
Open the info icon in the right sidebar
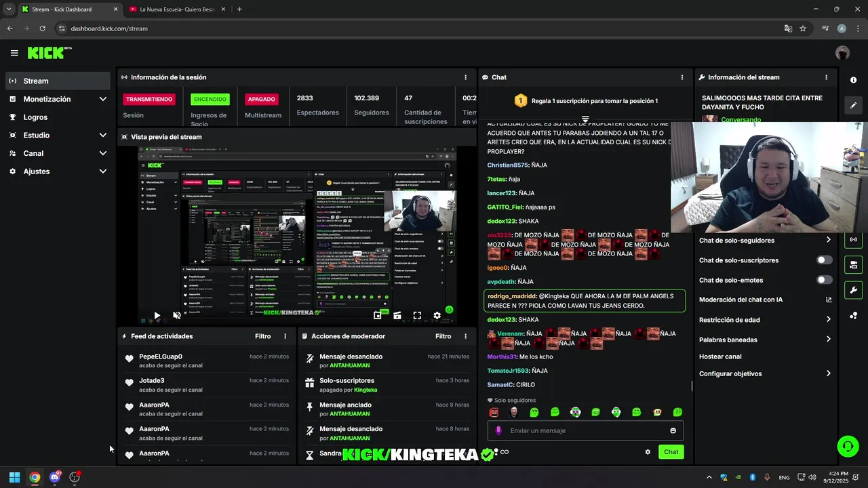[x=853, y=80]
